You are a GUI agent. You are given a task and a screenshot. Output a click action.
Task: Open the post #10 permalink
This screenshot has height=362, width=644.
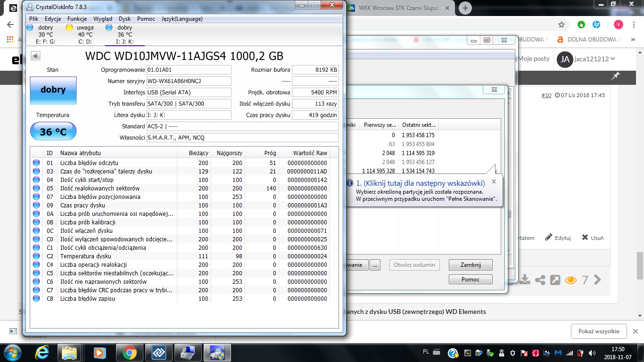click(546, 95)
